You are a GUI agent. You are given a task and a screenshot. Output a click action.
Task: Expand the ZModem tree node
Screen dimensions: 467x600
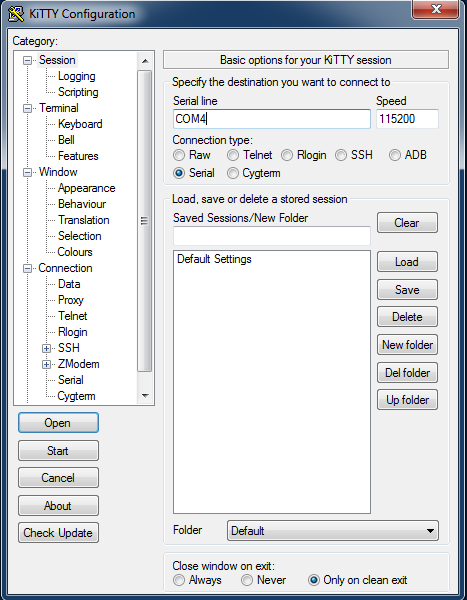[x=46, y=365]
